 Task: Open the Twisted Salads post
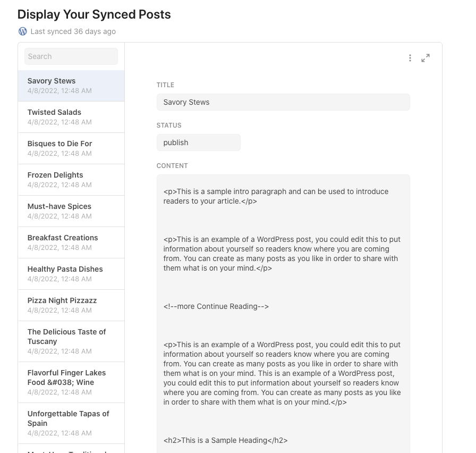[x=71, y=117]
